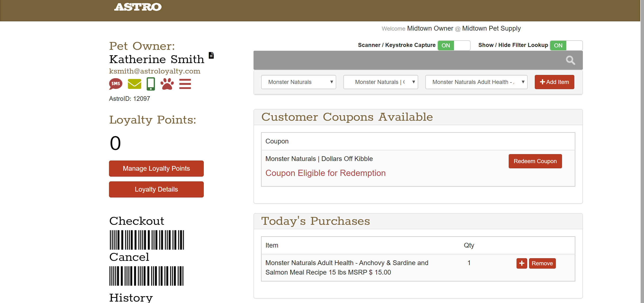Open the red paw print icon
644x303 pixels.
pos(167,84)
